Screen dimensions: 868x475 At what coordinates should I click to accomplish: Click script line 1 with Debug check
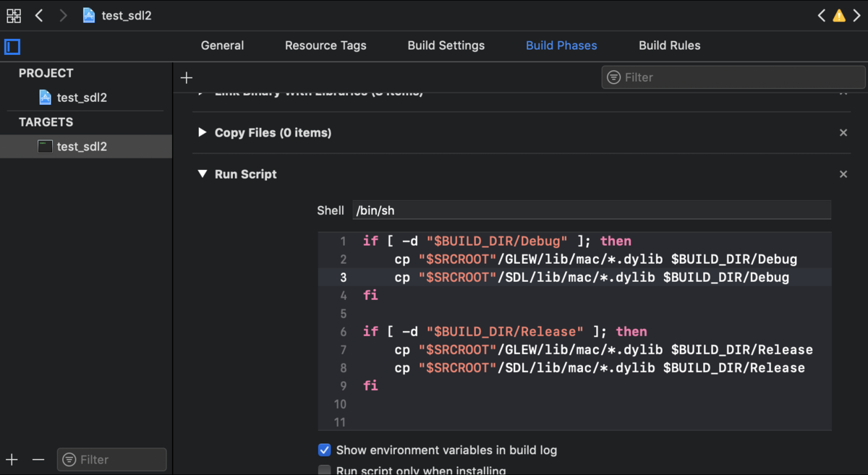point(497,241)
